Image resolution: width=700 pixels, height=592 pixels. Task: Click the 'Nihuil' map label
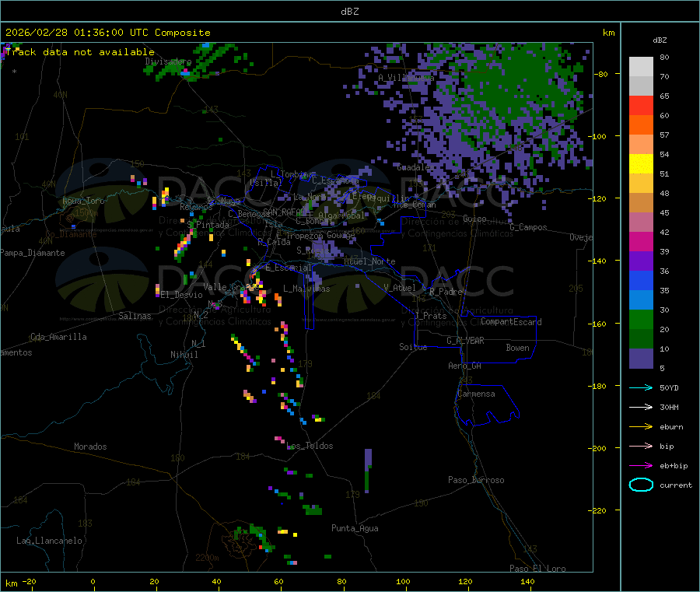coord(184,355)
